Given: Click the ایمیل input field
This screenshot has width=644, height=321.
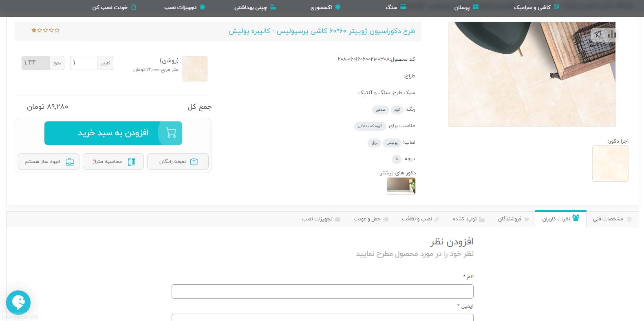Looking at the screenshot, I should (x=322, y=317).
